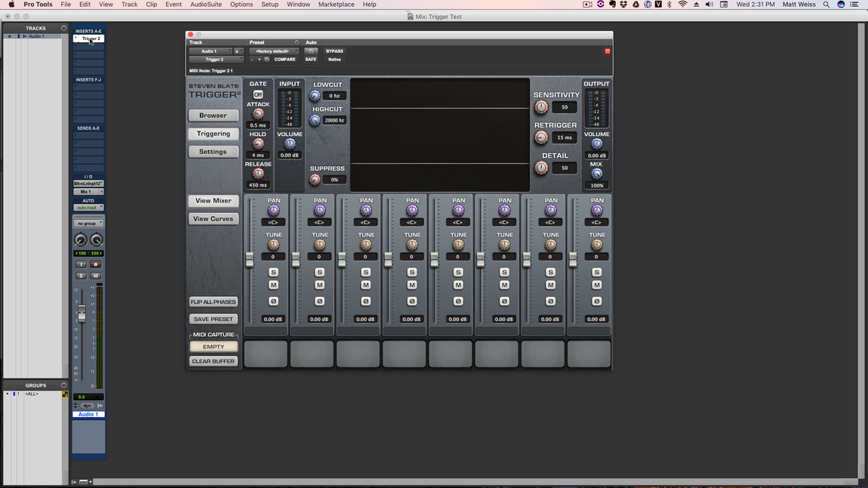Click the HIGHCUT filter knob
Viewport: 868px width, 488px height.
[315, 120]
